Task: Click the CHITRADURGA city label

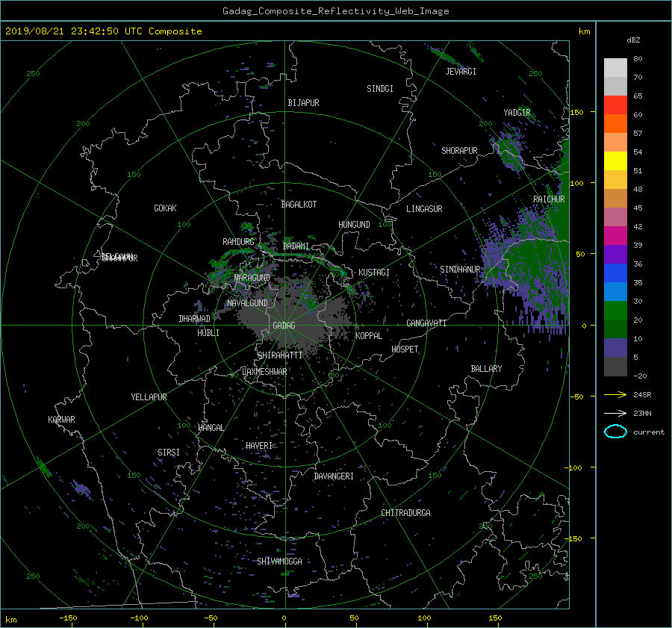Action: [x=405, y=513]
